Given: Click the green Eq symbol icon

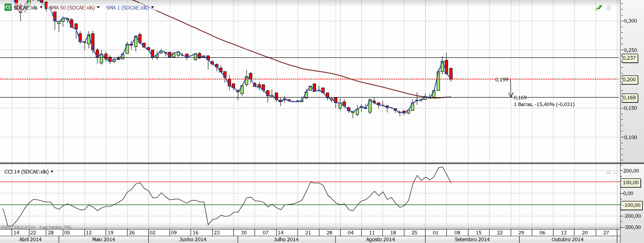Looking at the screenshot, I should tap(8, 8).
